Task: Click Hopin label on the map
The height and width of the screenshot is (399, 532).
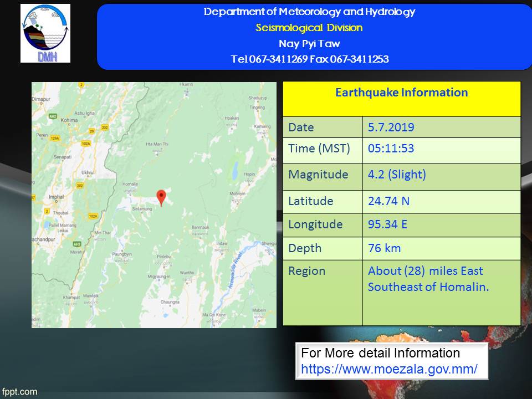Action: tap(249, 174)
